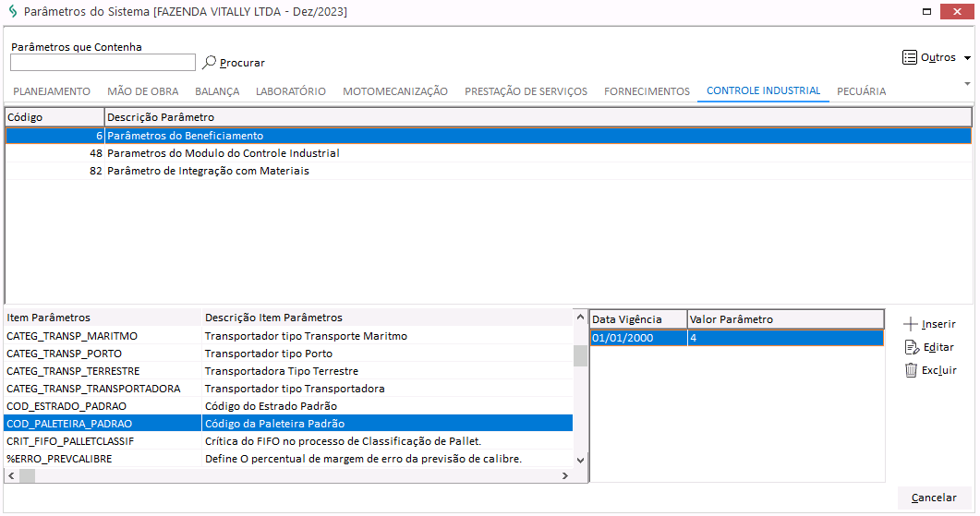
Task: Open the MÃO DE OBRA tab
Action: (x=142, y=91)
